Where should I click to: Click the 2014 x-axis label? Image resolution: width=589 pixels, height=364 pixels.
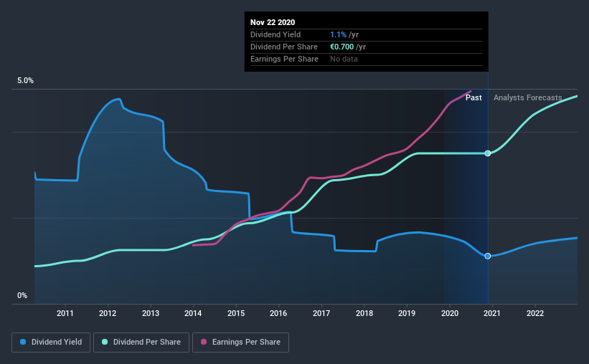(x=193, y=313)
